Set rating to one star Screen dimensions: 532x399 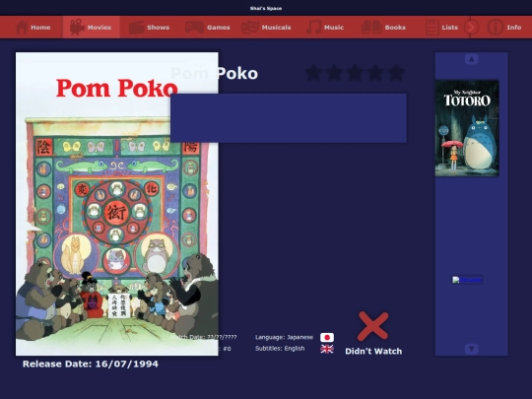pos(313,73)
